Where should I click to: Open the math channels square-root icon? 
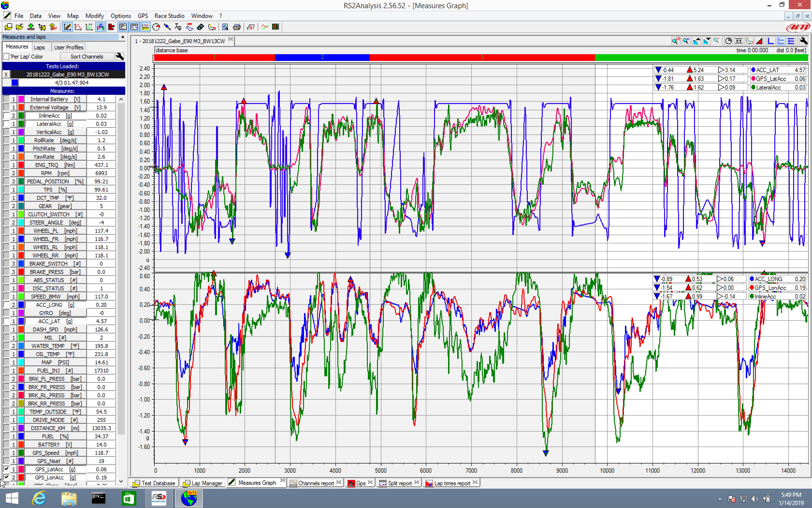[251, 27]
